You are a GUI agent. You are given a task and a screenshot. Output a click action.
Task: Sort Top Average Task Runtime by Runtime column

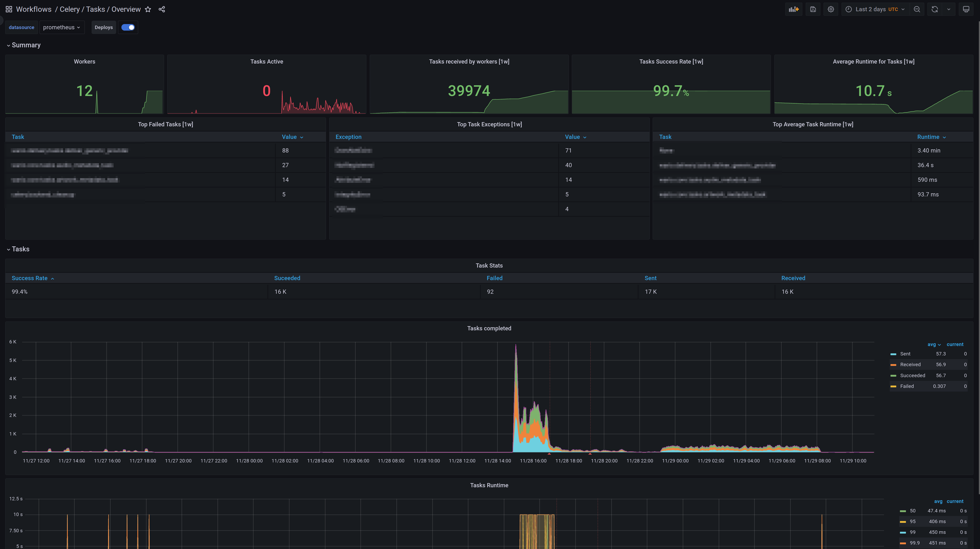tap(928, 137)
